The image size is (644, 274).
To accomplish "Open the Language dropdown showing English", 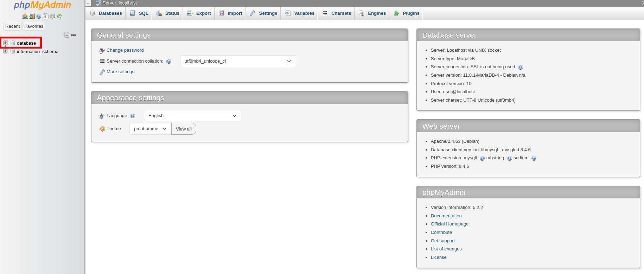I will click(193, 116).
